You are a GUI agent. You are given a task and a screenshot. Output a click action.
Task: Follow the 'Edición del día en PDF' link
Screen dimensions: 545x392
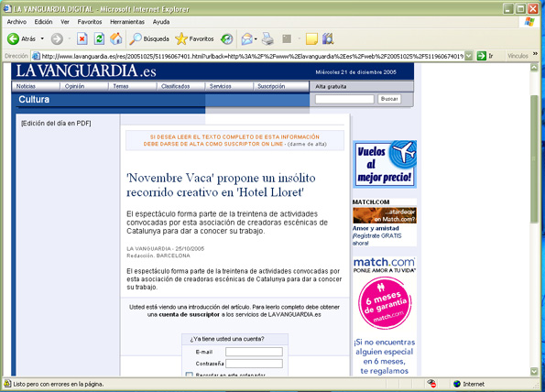[56, 123]
